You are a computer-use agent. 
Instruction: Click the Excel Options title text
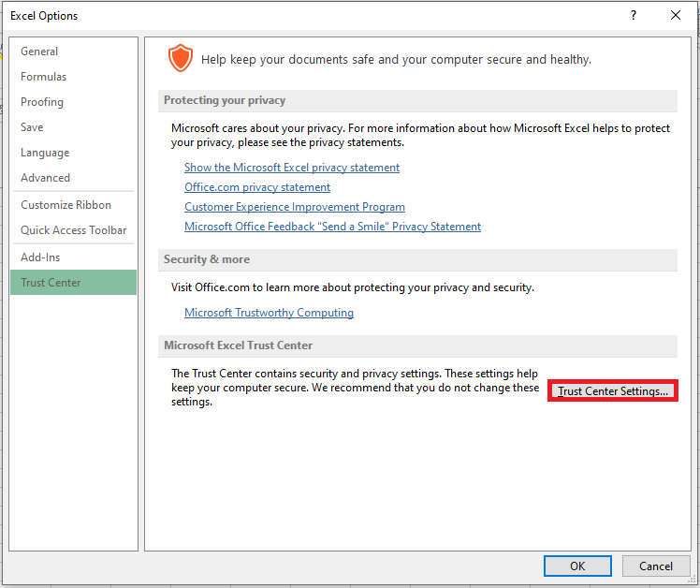(x=44, y=16)
